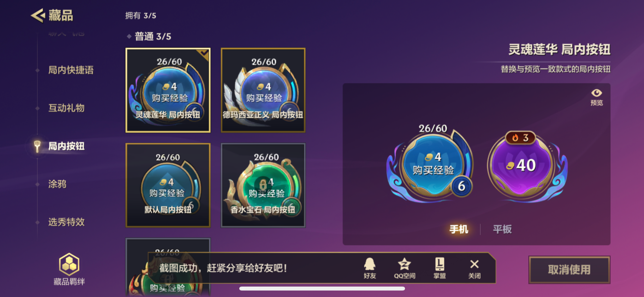The width and height of the screenshot is (644, 297).
Task: Switch preview to 手机 mode
Action: point(459,229)
